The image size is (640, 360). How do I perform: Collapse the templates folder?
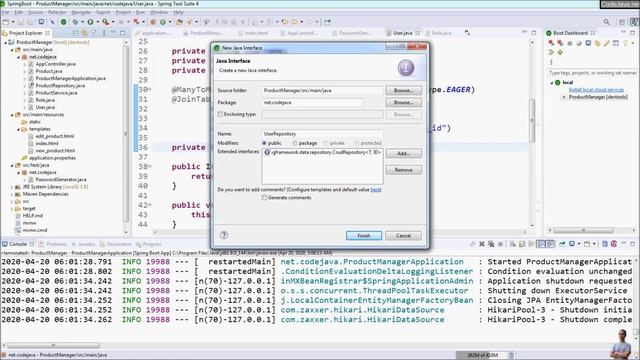pos(19,129)
